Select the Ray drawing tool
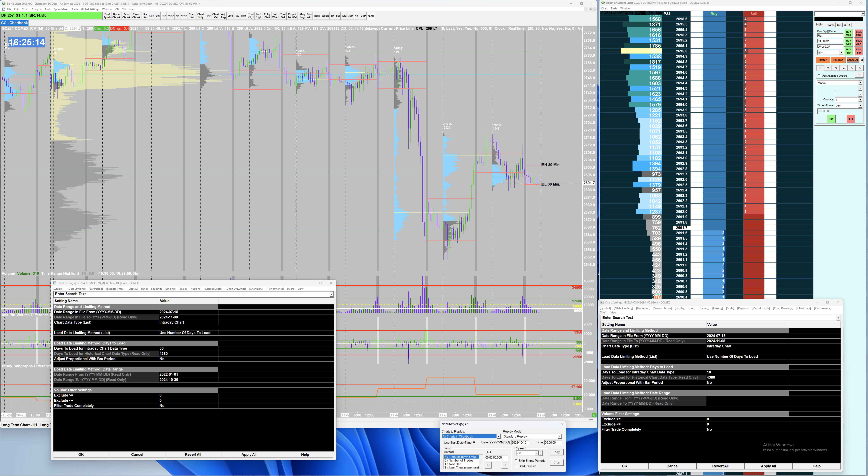 click(x=237, y=16)
